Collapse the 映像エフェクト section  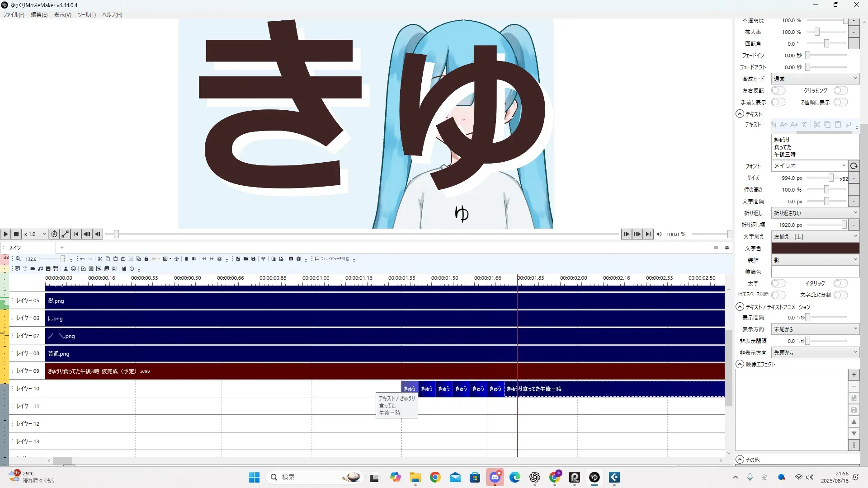[x=740, y=364]
